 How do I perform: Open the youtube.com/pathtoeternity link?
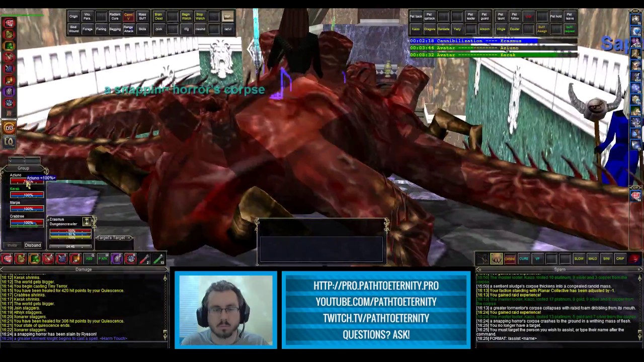click(376, 302)
